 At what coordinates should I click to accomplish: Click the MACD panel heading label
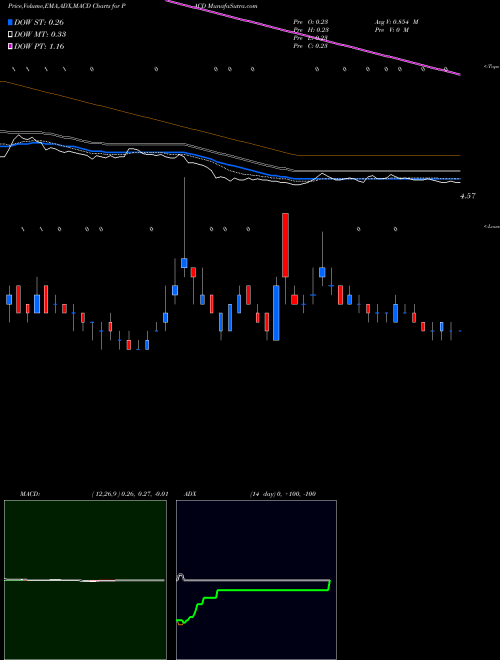point(30,494)
